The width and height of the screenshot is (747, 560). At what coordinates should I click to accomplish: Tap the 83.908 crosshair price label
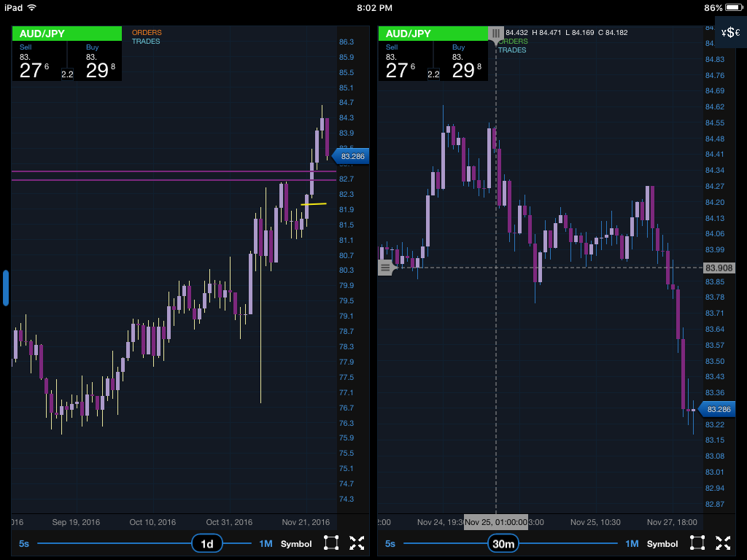coord(719,268)
